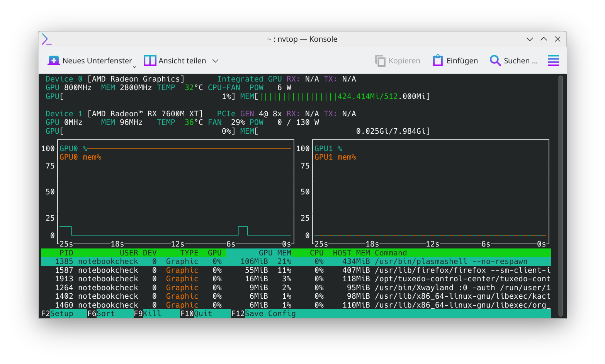This screenshot has height=364, width=605.
Task: Expand the Ansicht teilen dropdown chevron
Action: 216,61
